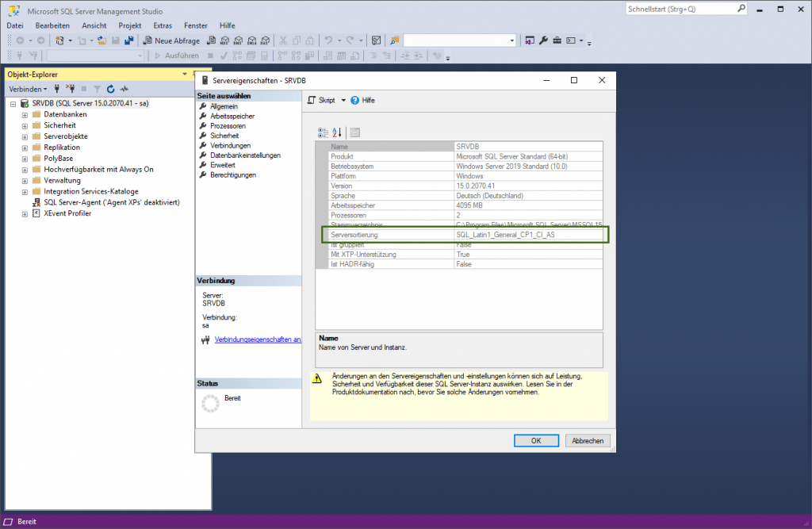Click the OK button in Servereigenschaften

coord(536,440)
